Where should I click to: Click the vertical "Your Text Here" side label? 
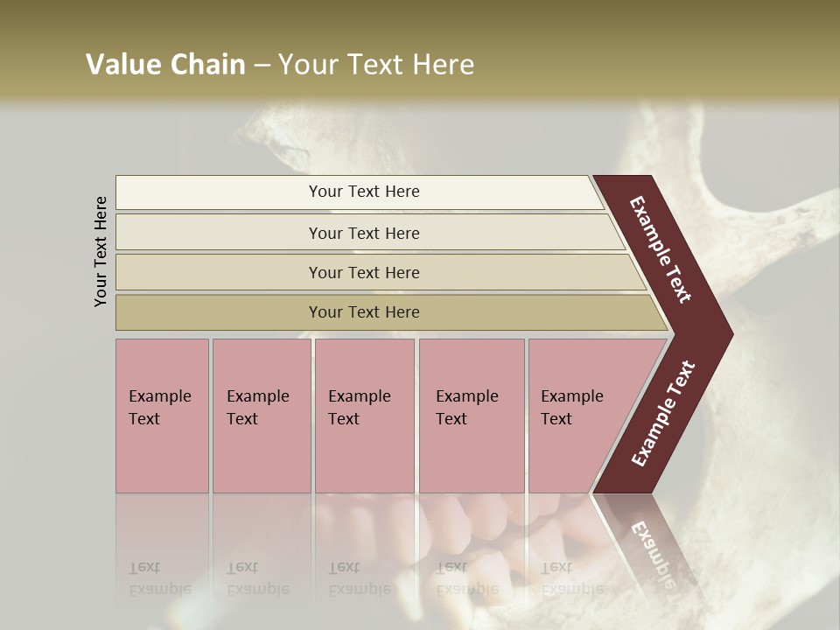pyautogui.click(x=101, y=251)
